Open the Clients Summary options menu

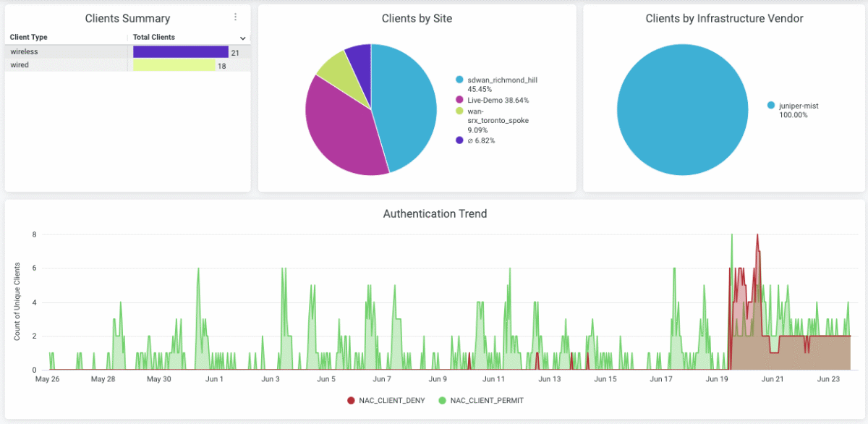click(x=235, y=17)
